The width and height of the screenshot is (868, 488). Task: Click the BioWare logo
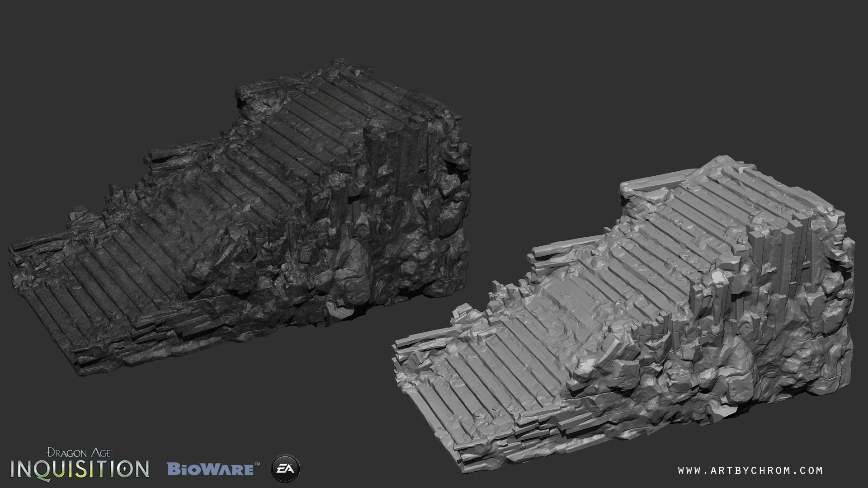[213, 468]
